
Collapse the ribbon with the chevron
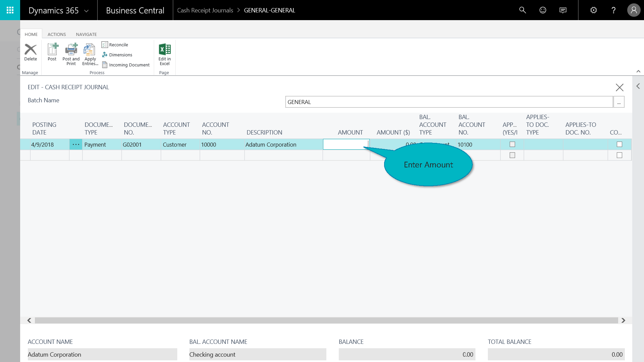click(638, 71)
